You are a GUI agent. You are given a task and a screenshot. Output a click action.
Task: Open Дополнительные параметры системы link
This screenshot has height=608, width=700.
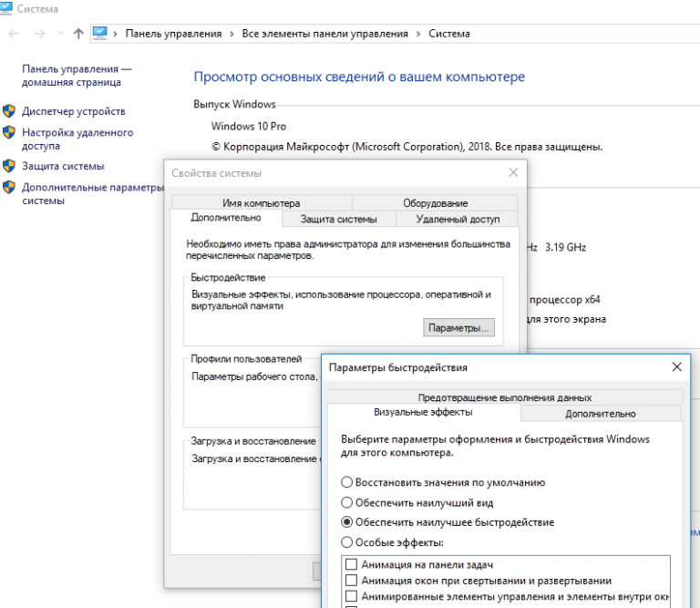tap(93, 194)
